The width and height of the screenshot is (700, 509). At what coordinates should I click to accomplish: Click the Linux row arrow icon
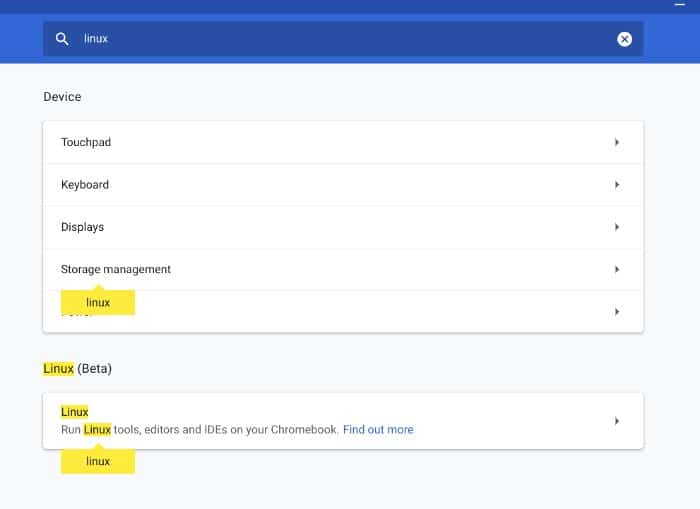[617, 421]
